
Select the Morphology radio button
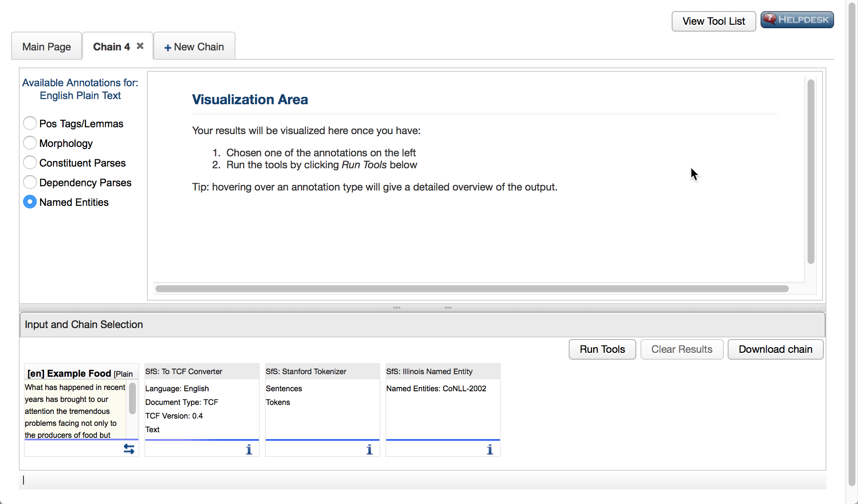click(29, 143)
